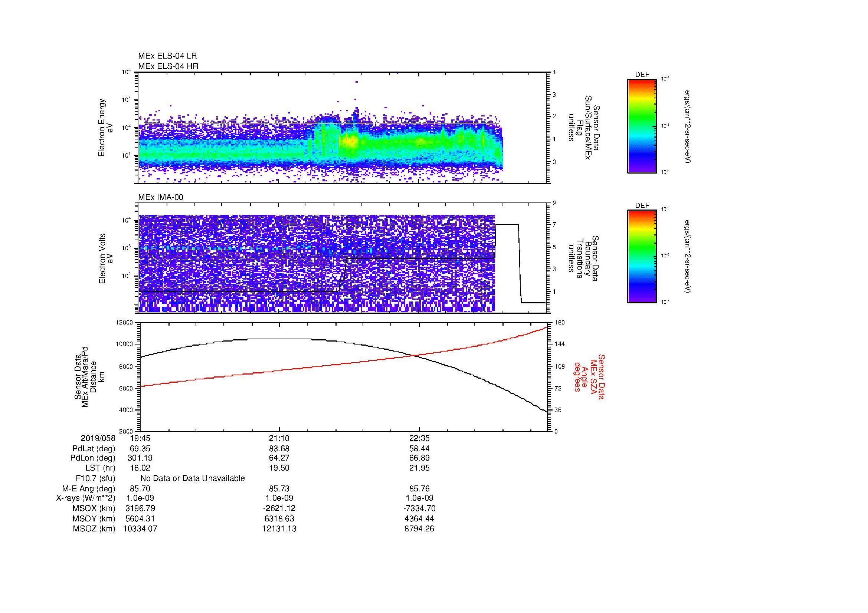Click the 21:10 time tick label
This screenshot has height=613, width=868.
[279, 438]
